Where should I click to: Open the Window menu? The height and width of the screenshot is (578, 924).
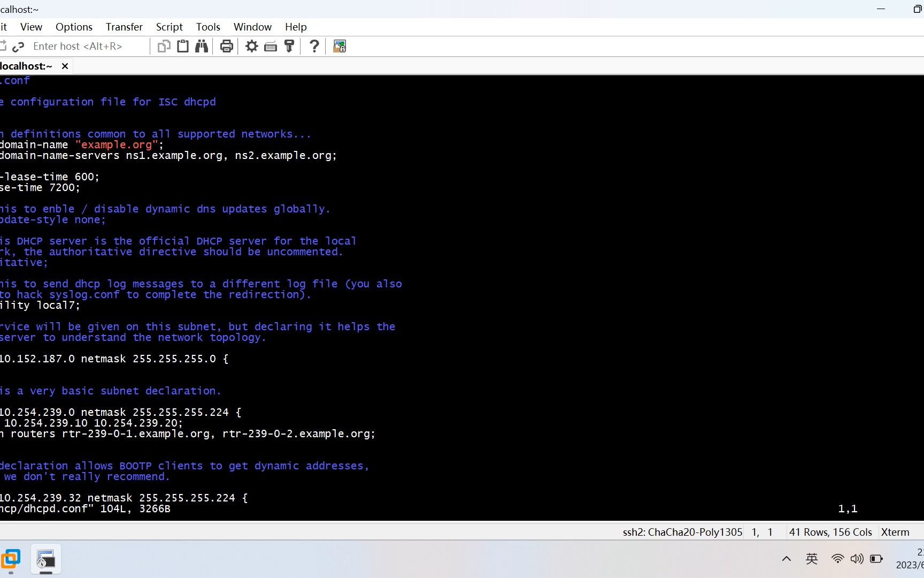252,27
